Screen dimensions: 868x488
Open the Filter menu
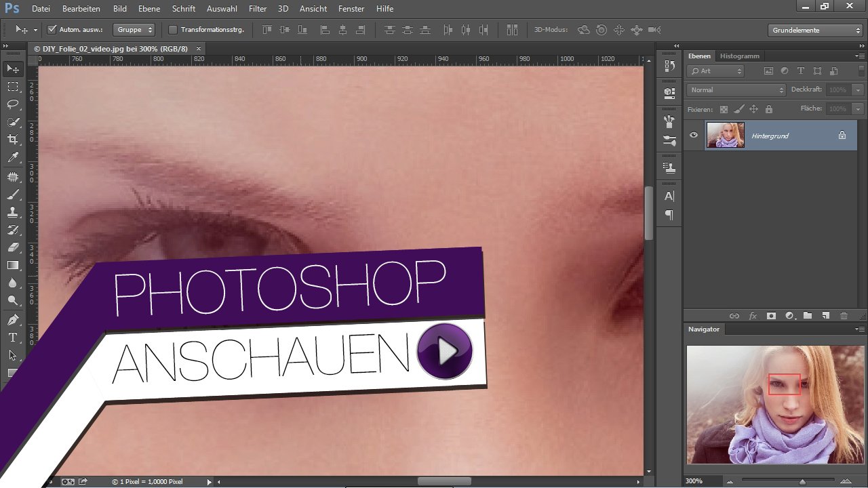(258, 9)
